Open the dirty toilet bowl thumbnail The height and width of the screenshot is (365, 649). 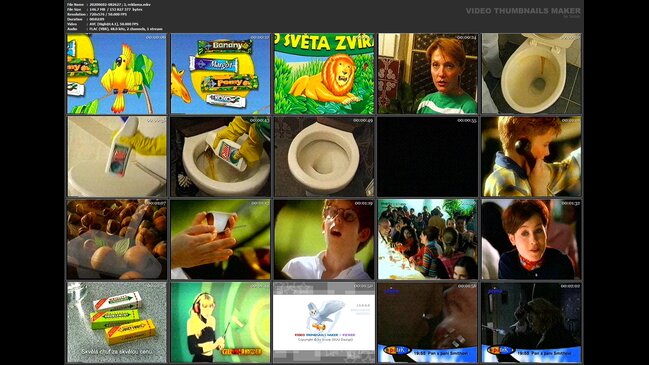pos(531,74)
